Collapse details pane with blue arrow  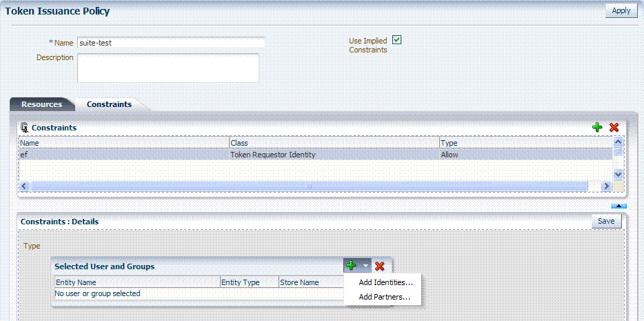619,206
